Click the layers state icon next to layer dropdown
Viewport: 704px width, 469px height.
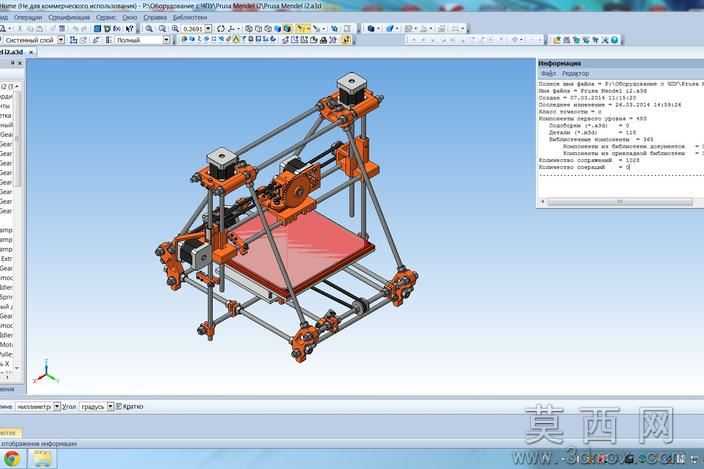point(73,40)
